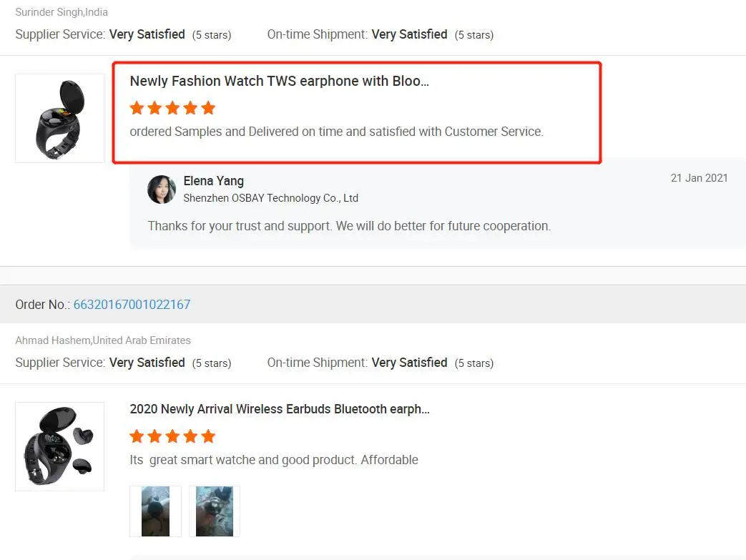This screenshot has height=560, width=746.
Task: Click Ahmad's On-time Shipment Very Satisfied rating
Action: (x=409, y=363)
